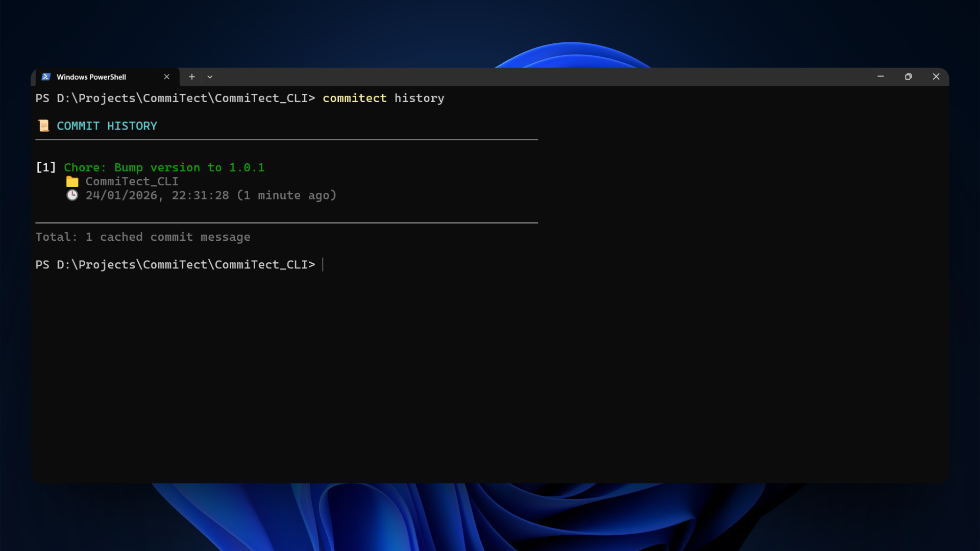
Task: Click the COMMIT HISTORY heading text
Action: point(107,126)
